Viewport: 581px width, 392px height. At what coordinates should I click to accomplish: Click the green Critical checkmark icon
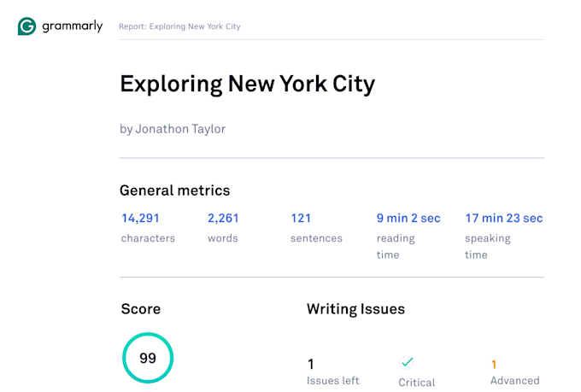[x=407, y=362]
